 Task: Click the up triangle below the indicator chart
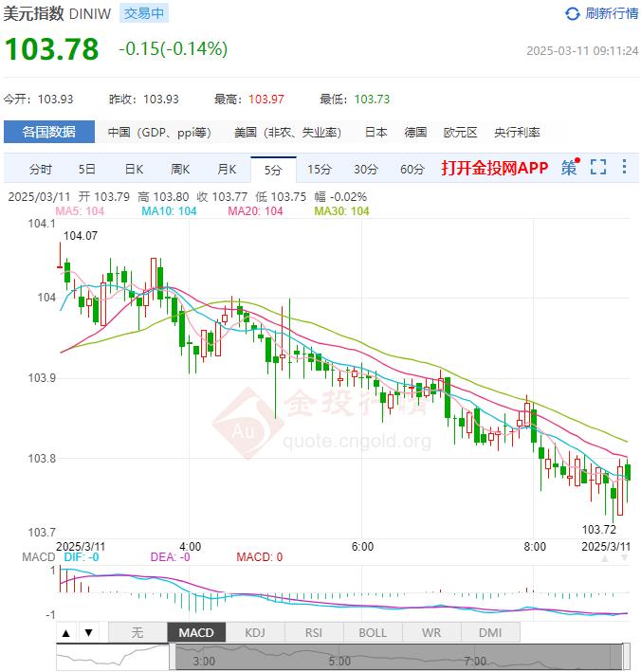[66, 632]
